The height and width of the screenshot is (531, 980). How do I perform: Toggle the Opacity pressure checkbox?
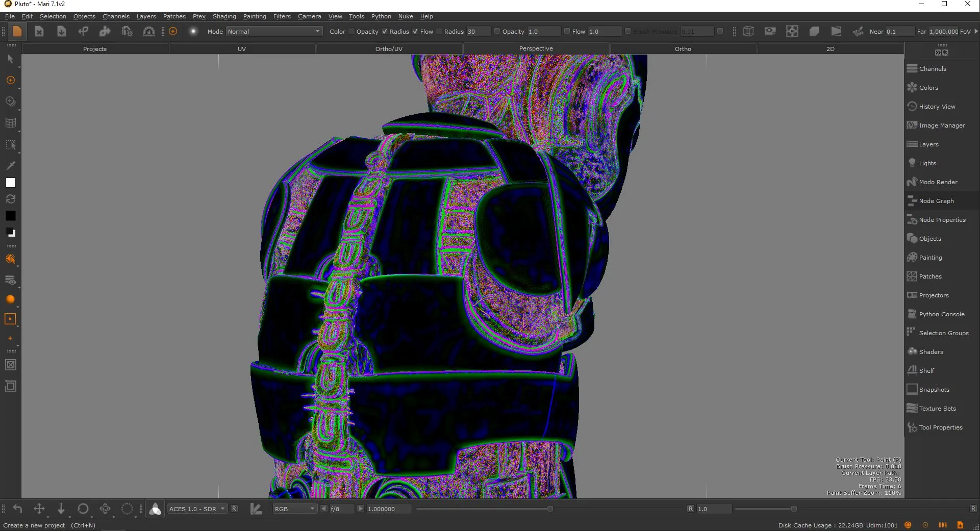pos(351,32)
